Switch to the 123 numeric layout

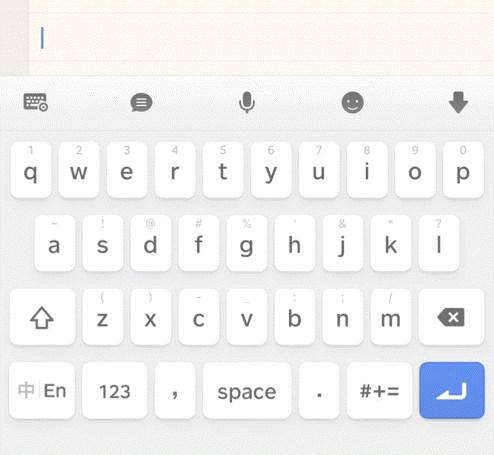coord(114,391)
